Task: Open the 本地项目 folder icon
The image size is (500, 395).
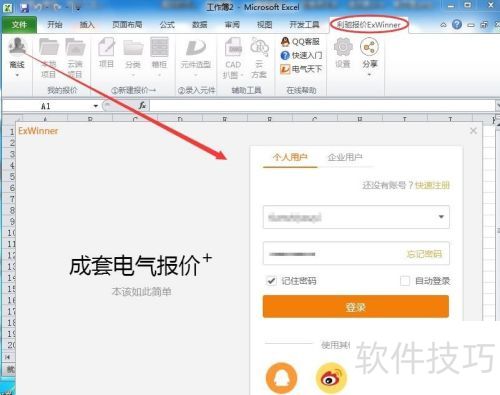Action: pyautogui.click(x=49, y=47)
